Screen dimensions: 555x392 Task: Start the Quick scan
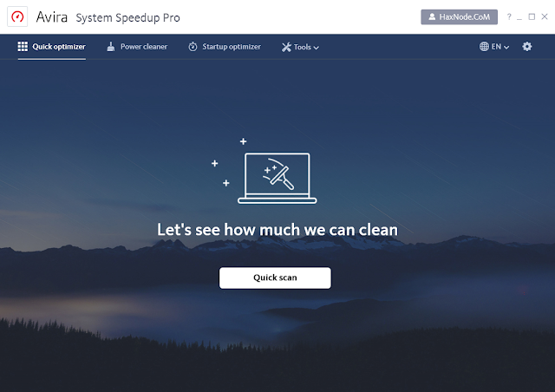pos(275,278)
